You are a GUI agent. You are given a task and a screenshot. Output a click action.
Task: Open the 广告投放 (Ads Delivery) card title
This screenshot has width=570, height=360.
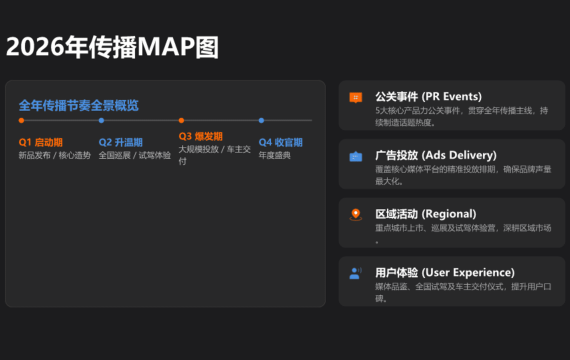(x=436, y=155)
